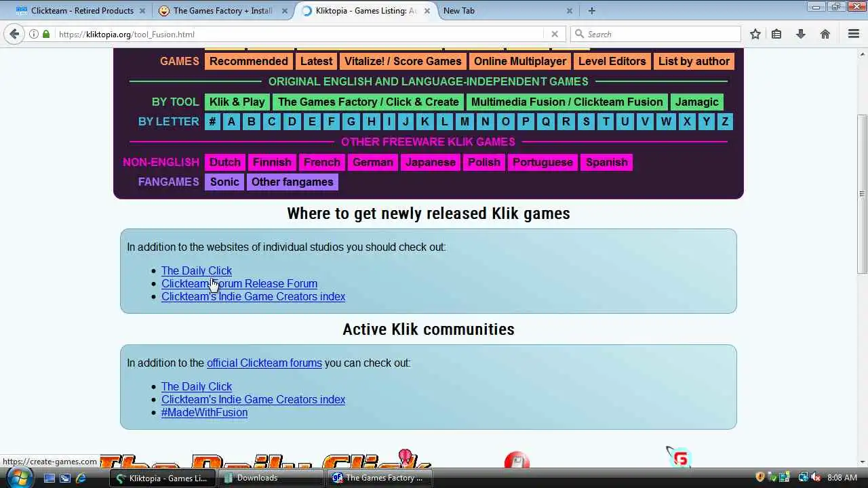868x488 pixels.
Task: Open #MadeWithFusion link
Action: click(204, 412)
